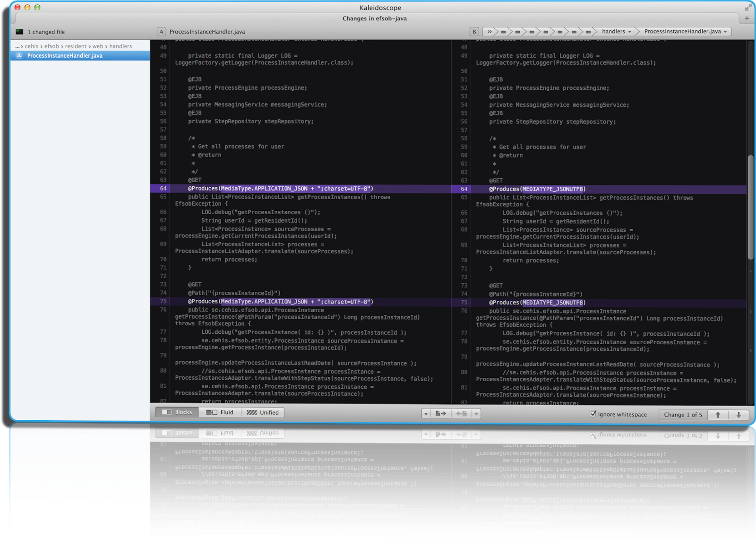
Task: Click the vertical scrollbar thumb of diff
Action: 750,207
